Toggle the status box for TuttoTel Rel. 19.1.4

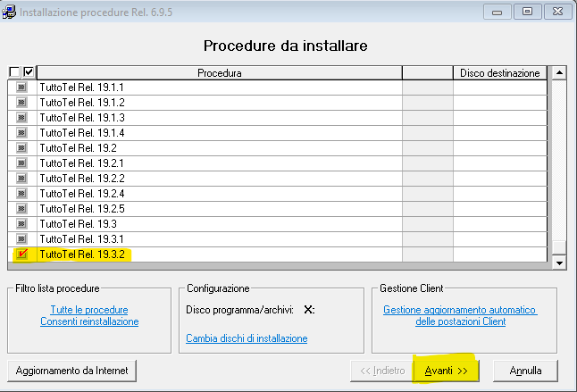(21, 133)
